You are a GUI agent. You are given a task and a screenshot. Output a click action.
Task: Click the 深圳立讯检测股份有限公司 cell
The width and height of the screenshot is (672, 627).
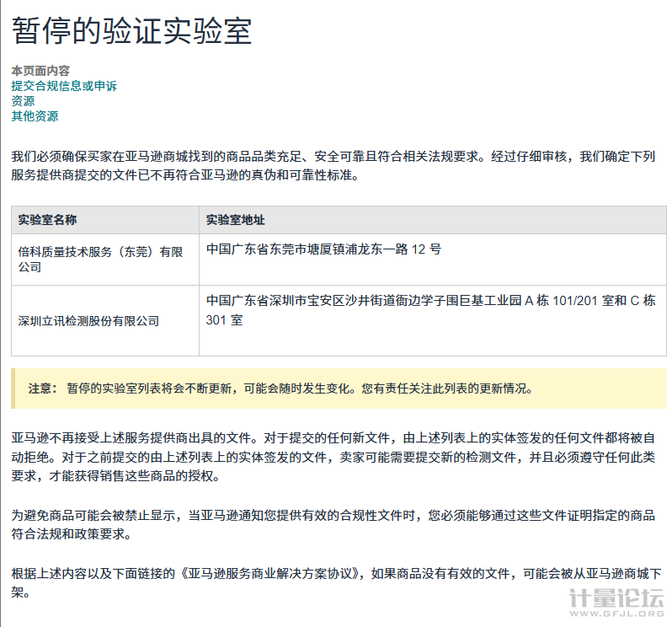click(x=88, y=321)
